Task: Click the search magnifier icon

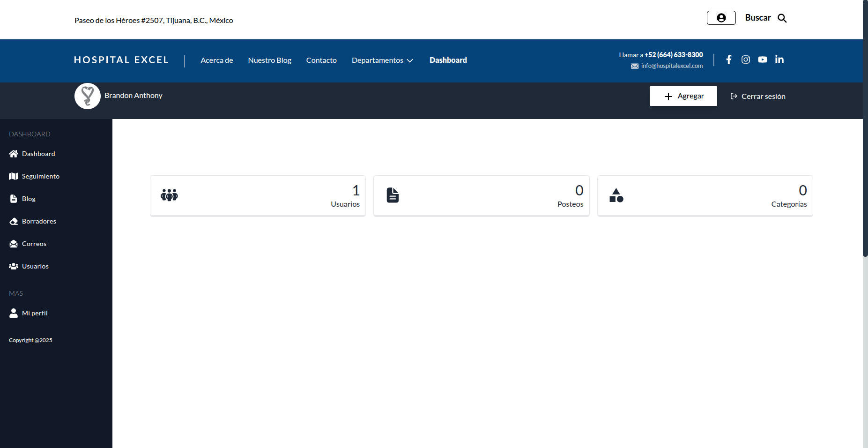Action: [782, 18]
